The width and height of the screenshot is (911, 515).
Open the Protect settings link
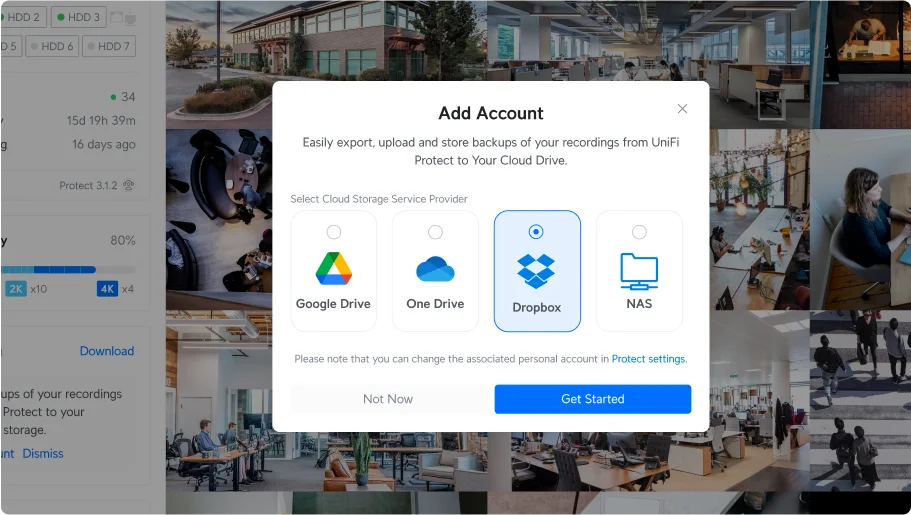(649, 359)
